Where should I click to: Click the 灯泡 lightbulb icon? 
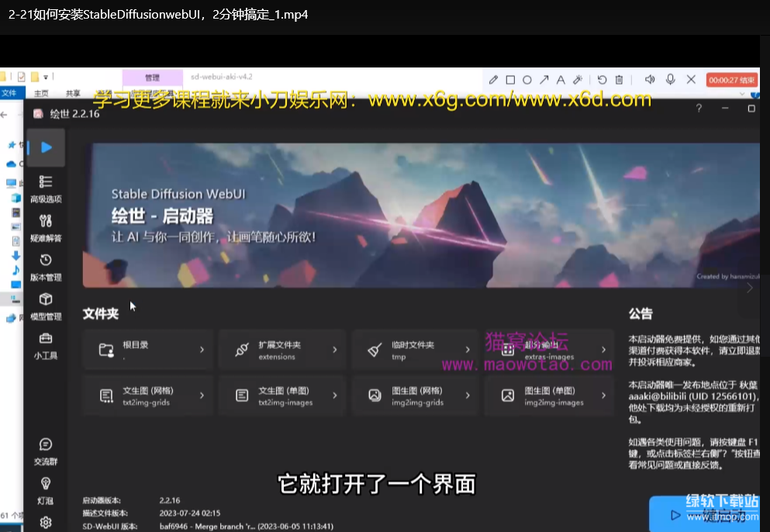pos(46,491)
